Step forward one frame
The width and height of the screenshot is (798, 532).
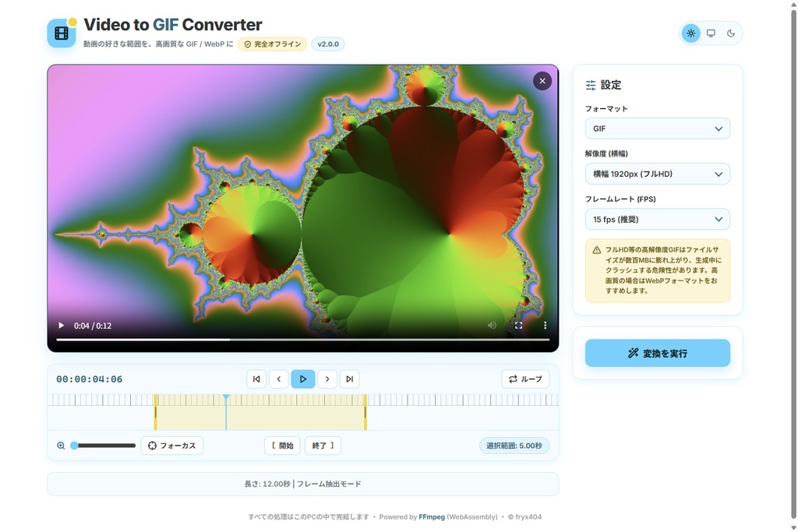click(x=327, y=379)
